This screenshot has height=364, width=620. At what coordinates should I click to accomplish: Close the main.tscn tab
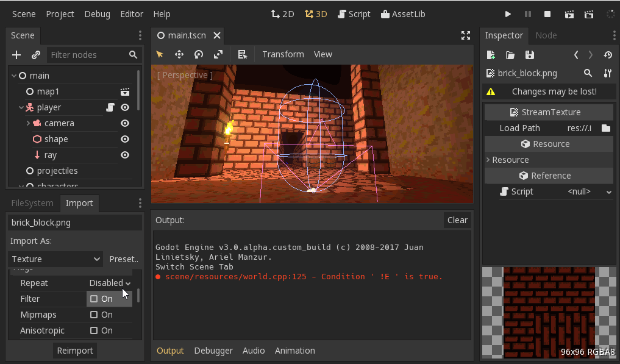[217, 35]
